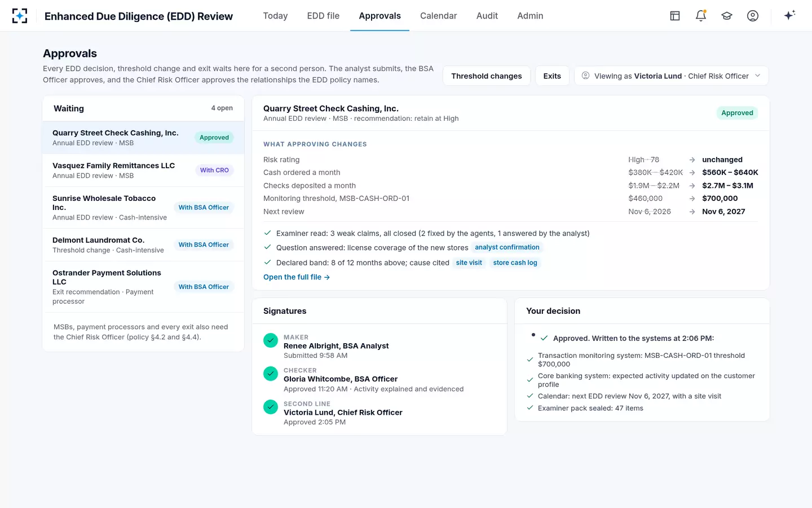The width and height of the screenshot is (812, 508).
Task: Open the store cash log evidence tag
Action: click(x=515, y=262)
